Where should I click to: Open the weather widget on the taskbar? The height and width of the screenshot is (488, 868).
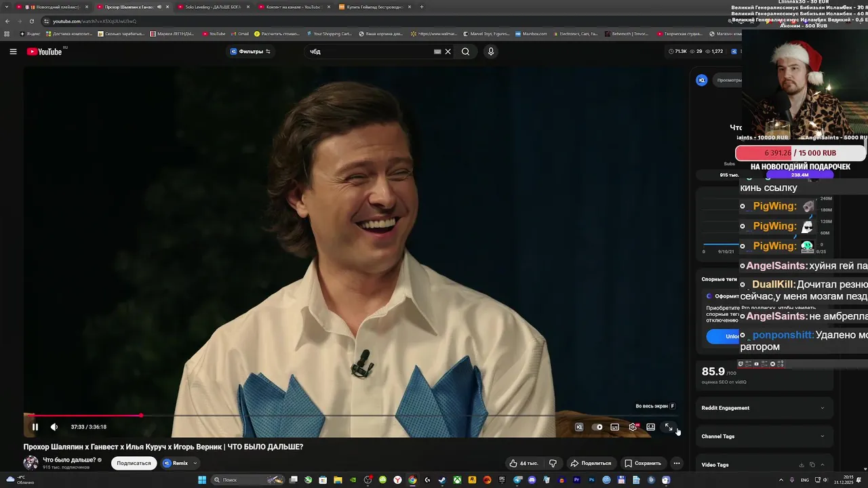tap(20, 480)
